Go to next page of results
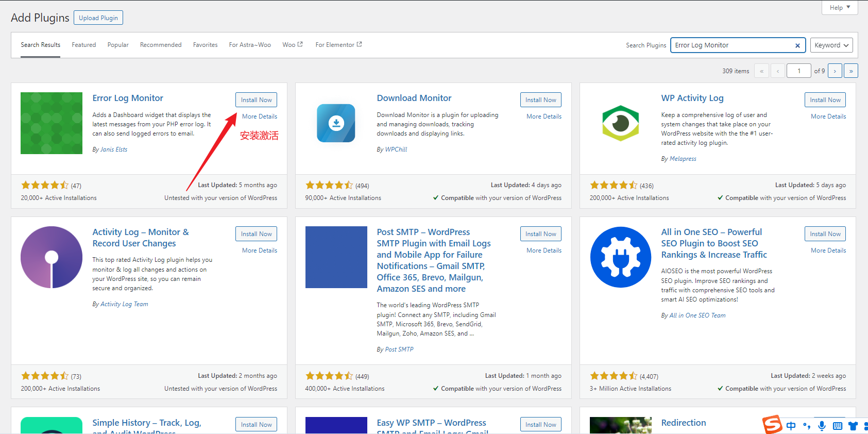This screenshot has width=868, height=434. [835, 71]
